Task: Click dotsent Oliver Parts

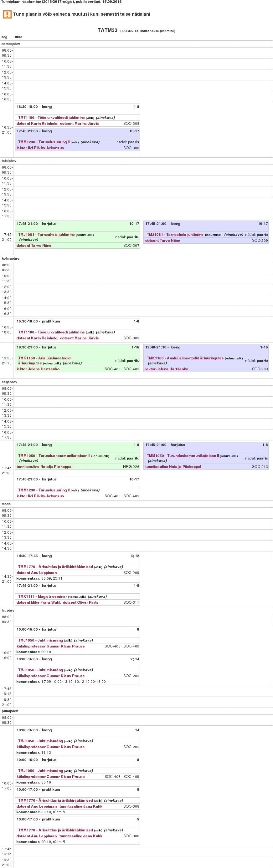Action: [x=81, y=602]
